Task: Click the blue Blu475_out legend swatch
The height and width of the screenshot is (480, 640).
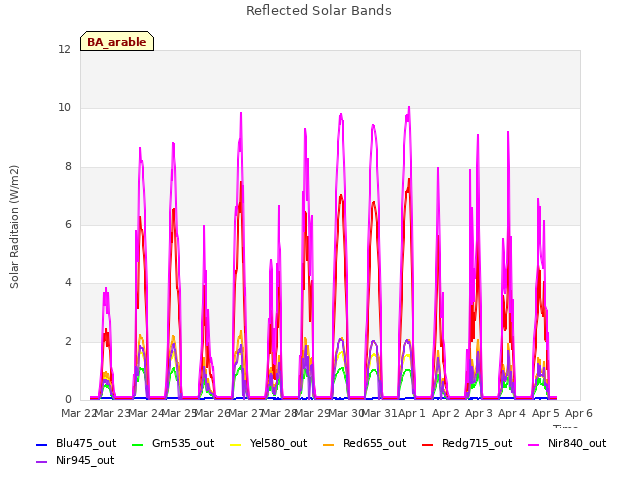Action: [x=42, y=444]
